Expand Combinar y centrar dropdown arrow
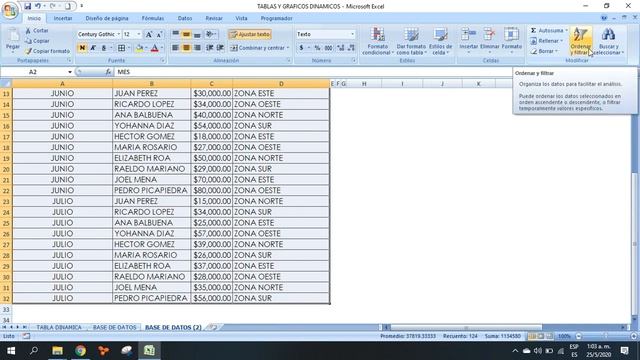 pyautogui.click(x=288, y=48)
